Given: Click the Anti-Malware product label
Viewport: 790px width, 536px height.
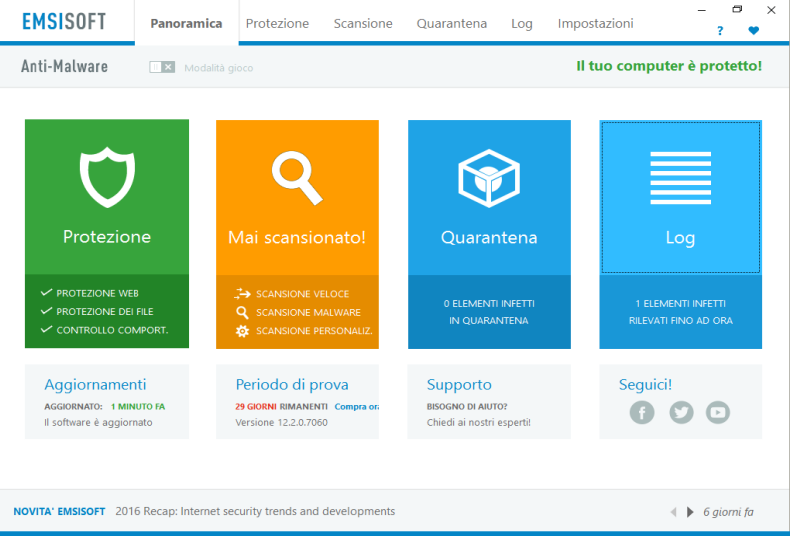Looking at the screenshot, I should coord(64,66).
